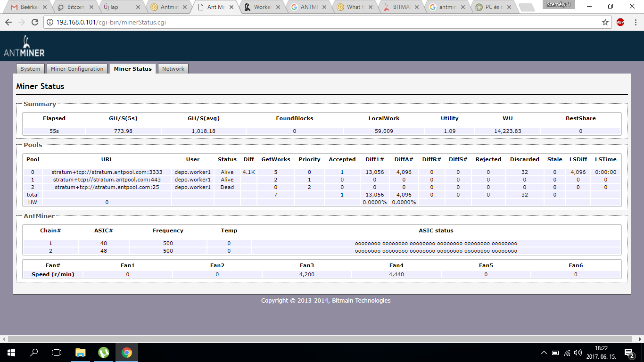Screen dimensions: 644x362
Task: Open taskbar search magnifier
Action: coord(34,352)
